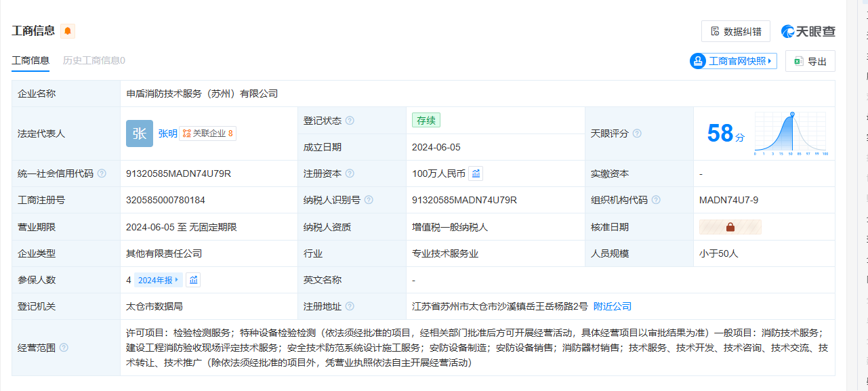This screenshot has height=391, width=868.
Task: Click the 张 avatar tile
Action: point(140,133)
